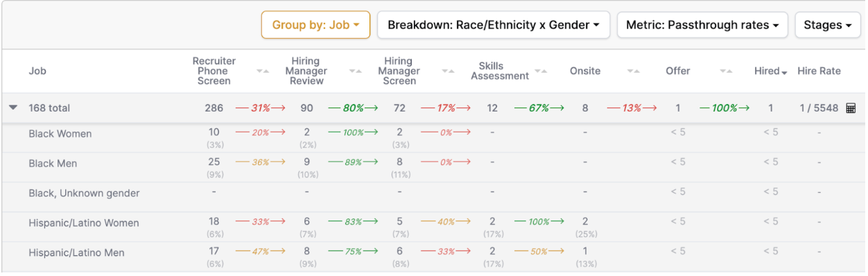
Task: Click the 83% rate in Hispanic/Latino Women row
Action: tap(353, 222)
